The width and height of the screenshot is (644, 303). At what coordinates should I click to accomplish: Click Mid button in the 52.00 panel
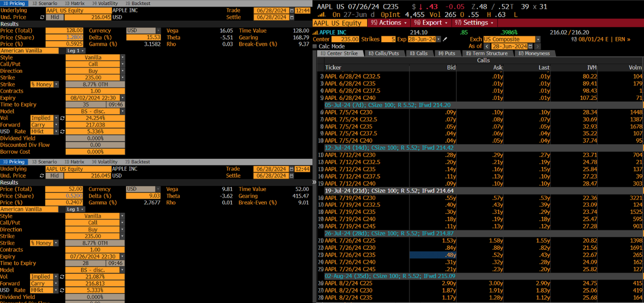click(x=55, y=176)
